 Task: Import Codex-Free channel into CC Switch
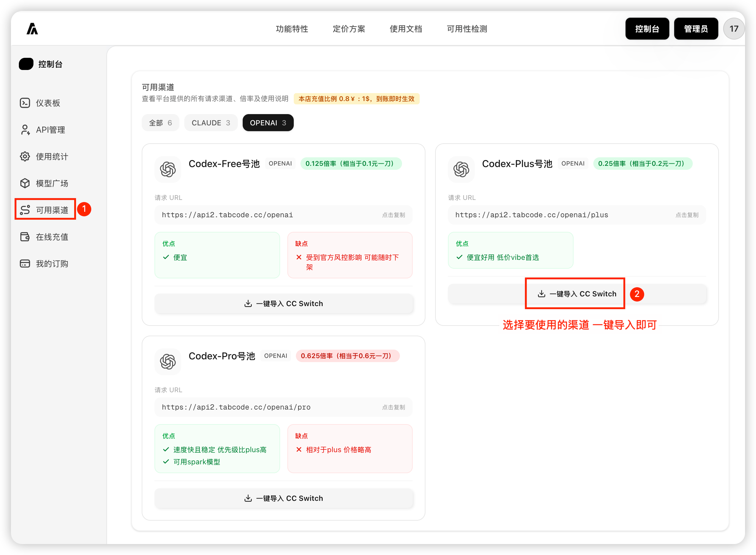(x=284, y=304)
